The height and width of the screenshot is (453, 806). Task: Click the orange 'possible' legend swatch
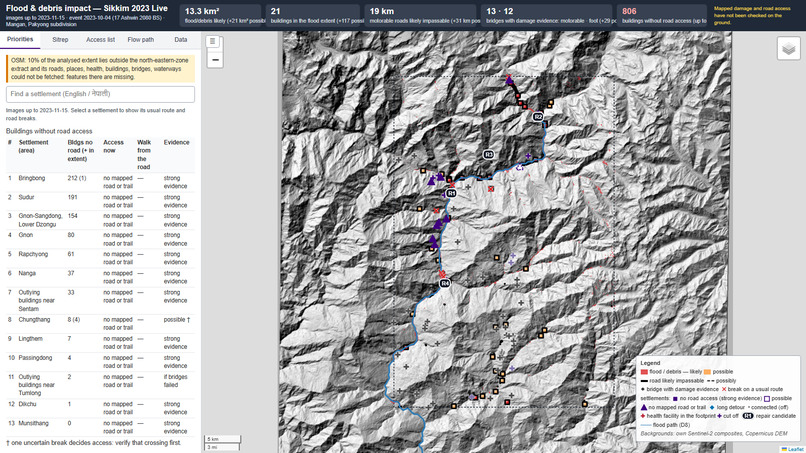point(707,372)
